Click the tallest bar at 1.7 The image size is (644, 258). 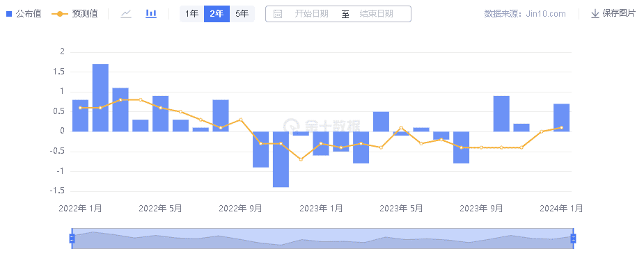pos(101,97)
